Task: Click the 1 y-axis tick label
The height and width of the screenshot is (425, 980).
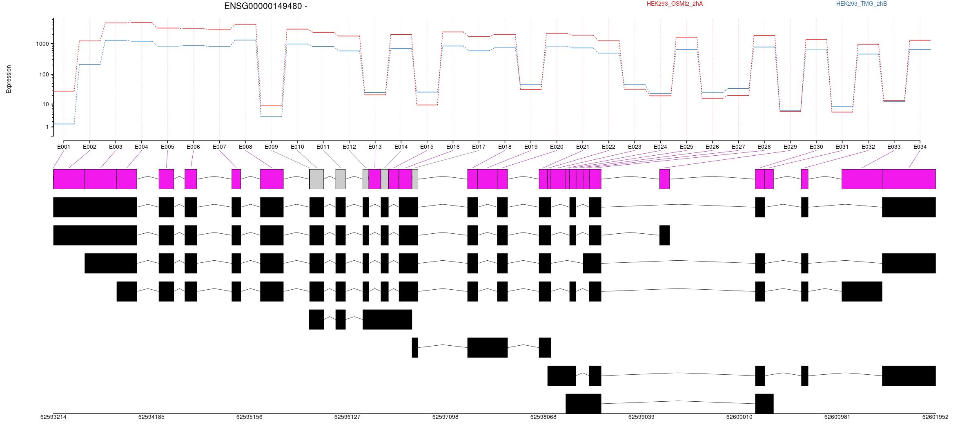Action: click(x=47, y=127)
